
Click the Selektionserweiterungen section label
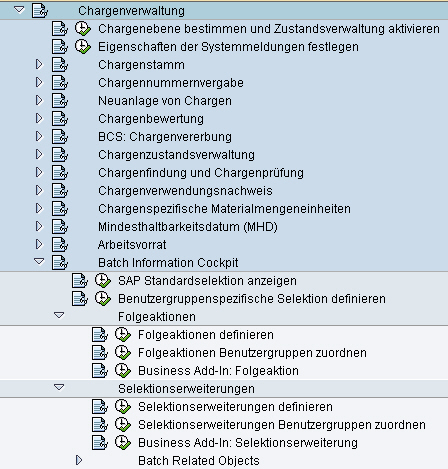186,389
